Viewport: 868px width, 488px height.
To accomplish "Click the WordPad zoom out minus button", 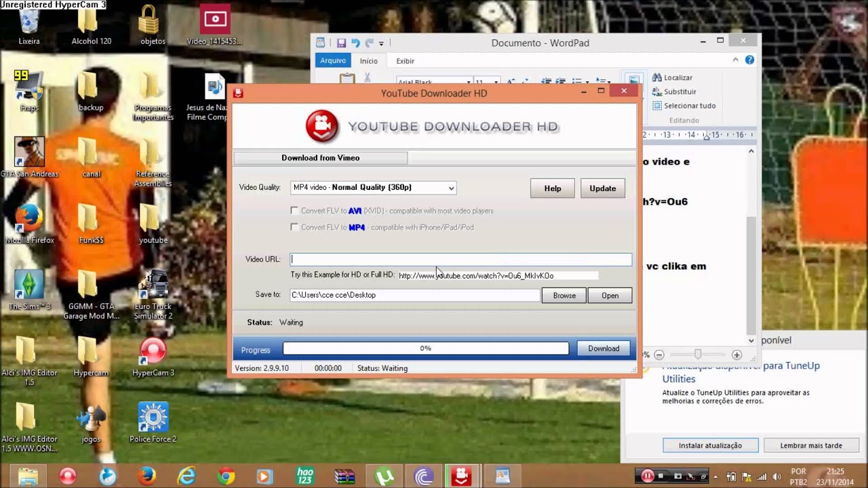I will point(659,354).
